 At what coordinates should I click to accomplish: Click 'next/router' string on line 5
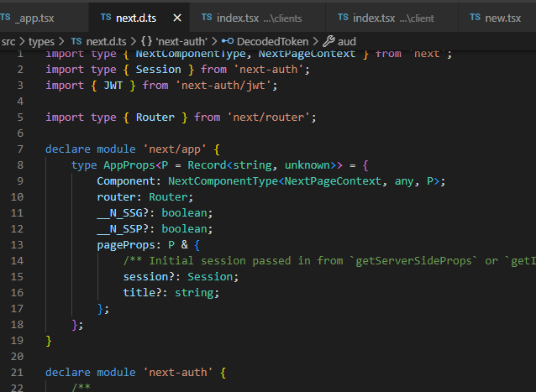tap(268, 118)
